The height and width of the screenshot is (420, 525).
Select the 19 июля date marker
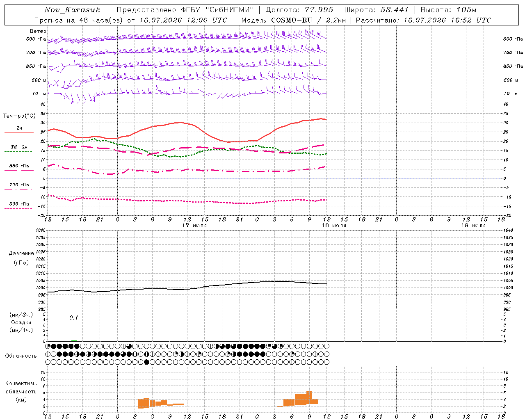tap(473, 226)
